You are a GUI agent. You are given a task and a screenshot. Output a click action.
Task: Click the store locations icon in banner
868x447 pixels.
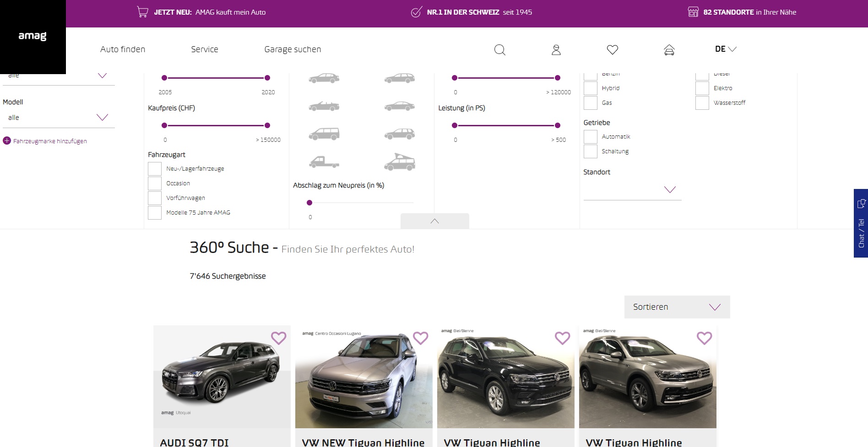coord(693,12)
